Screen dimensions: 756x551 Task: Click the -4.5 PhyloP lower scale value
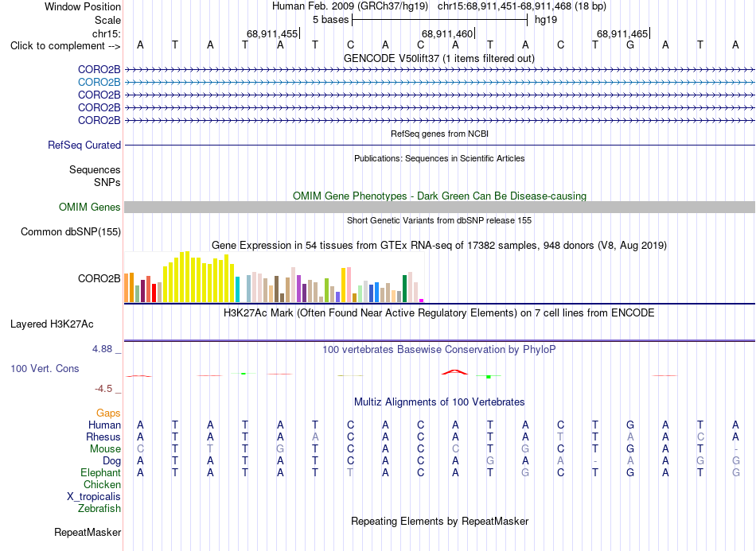coord(104,389)
